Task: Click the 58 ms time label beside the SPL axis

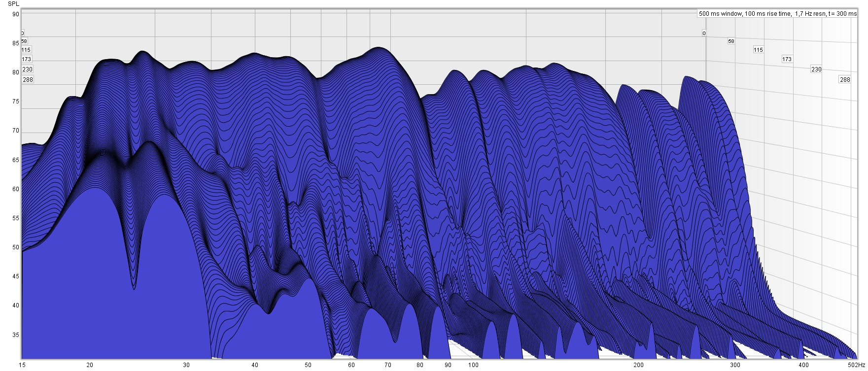Action: click(24, 41)
